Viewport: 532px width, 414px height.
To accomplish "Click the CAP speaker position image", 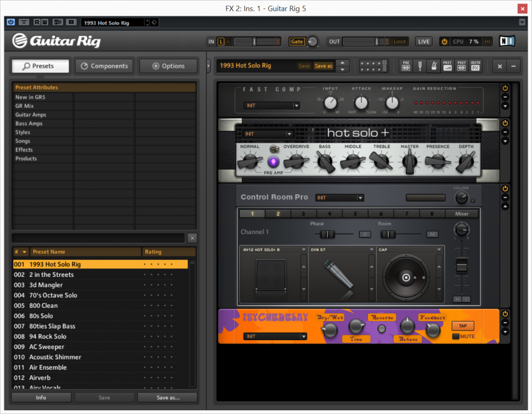I will (x=406, y=277).
